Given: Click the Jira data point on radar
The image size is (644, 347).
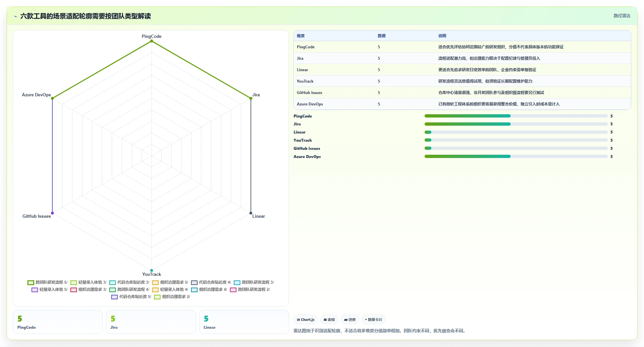Looking at the screenshot, I should point(251,98).
